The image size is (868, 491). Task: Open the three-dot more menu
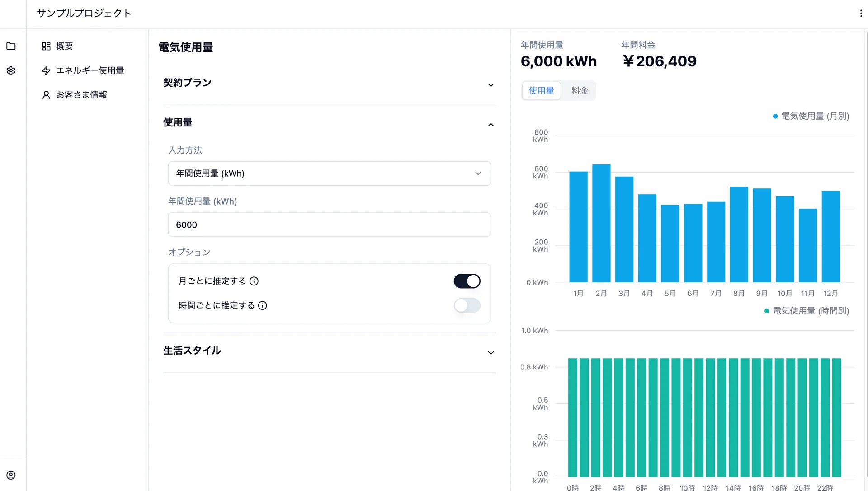click(x=861, y=14)
